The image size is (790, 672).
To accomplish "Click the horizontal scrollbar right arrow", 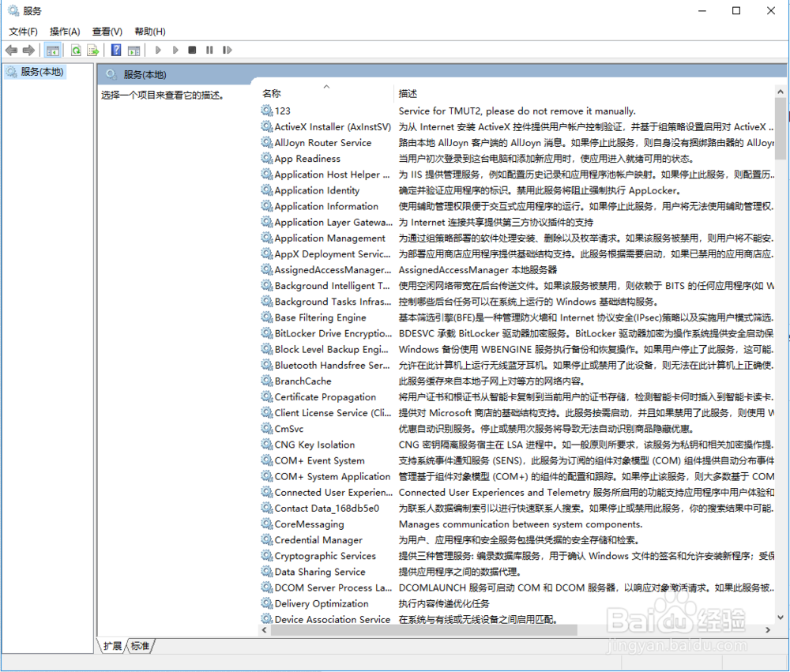I will [x=768, y=629].
